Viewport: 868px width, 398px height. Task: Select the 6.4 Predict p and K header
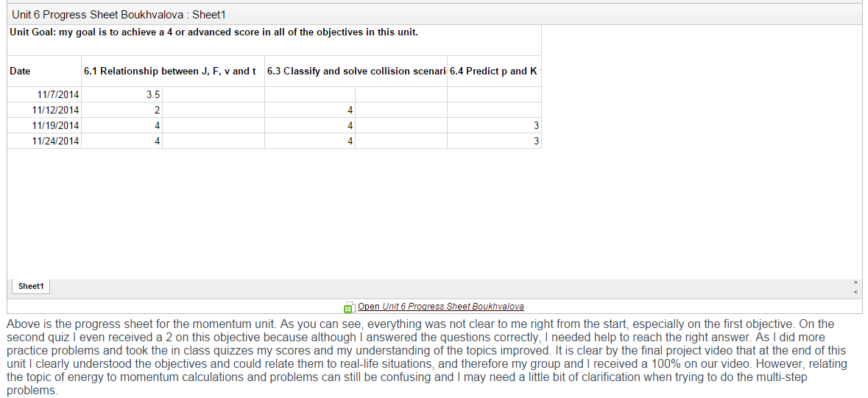(x=494, y=71)
